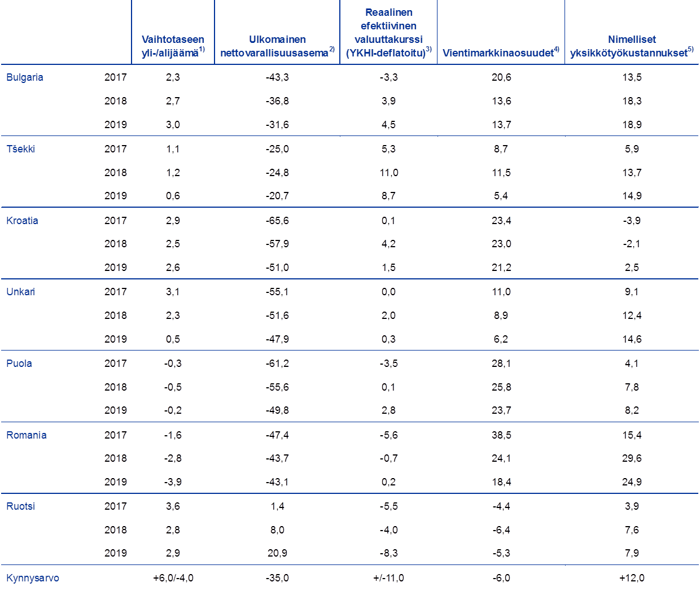This screenshot has width=700, height=591.
Task: Click Romania 2017 export share 38,5
Action: tap(501, 435)
